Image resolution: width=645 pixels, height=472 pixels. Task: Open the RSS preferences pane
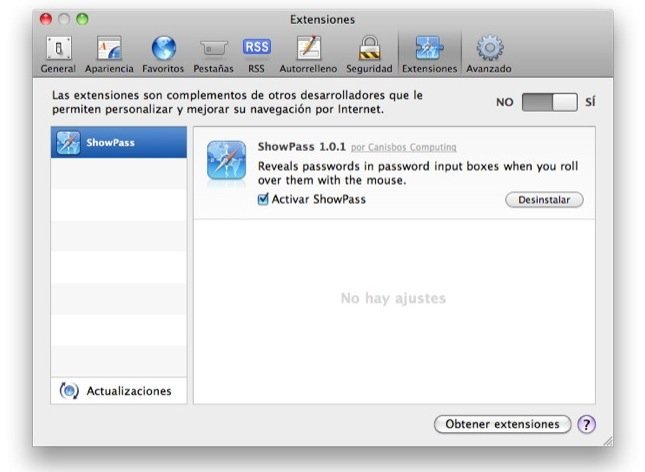pos(256,55)
